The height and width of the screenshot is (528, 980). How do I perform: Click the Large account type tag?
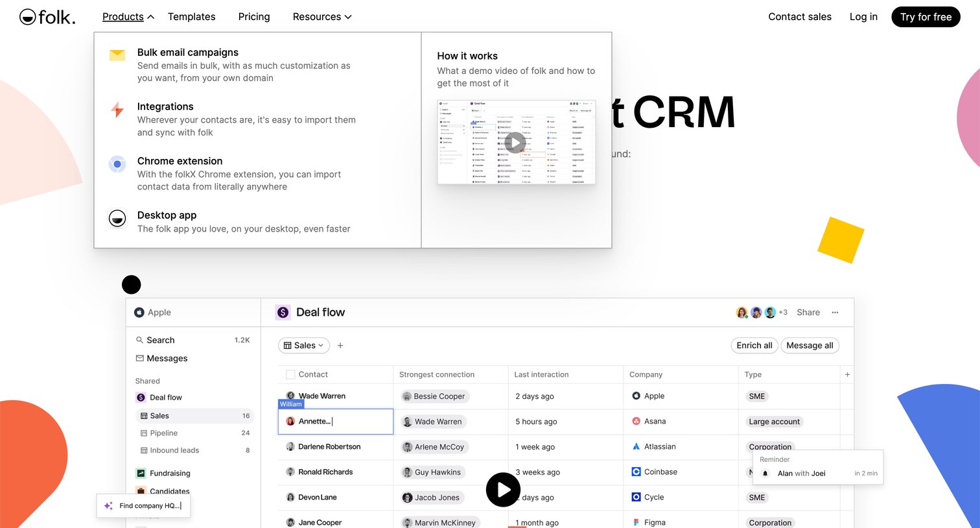pos(775,422)
